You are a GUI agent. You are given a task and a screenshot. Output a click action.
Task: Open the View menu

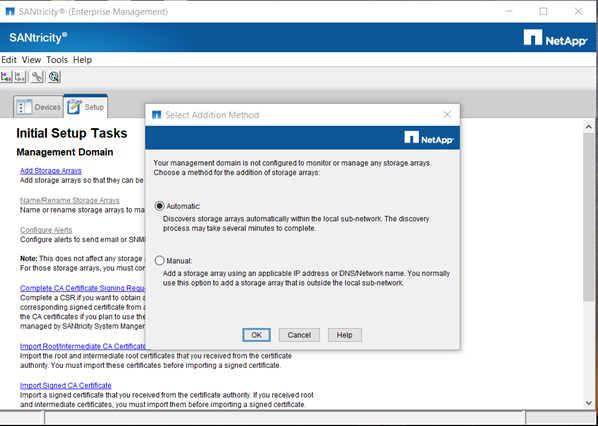[x=31, y=60]
